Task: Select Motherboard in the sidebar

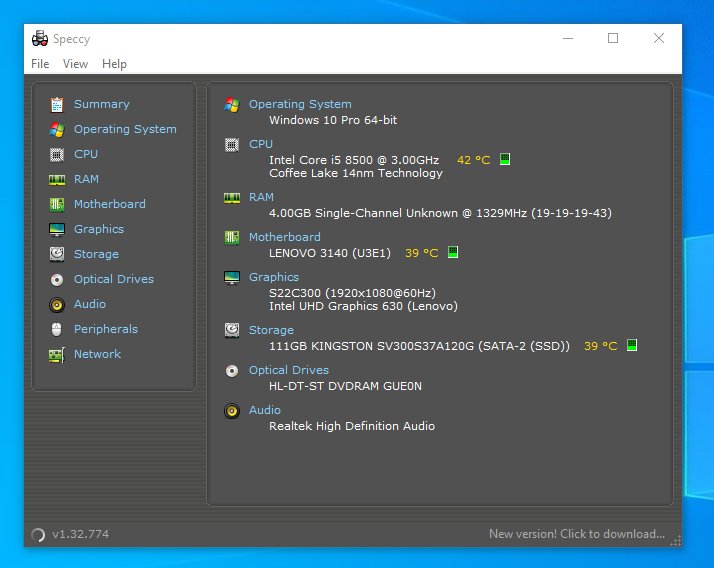Action: 110,204
